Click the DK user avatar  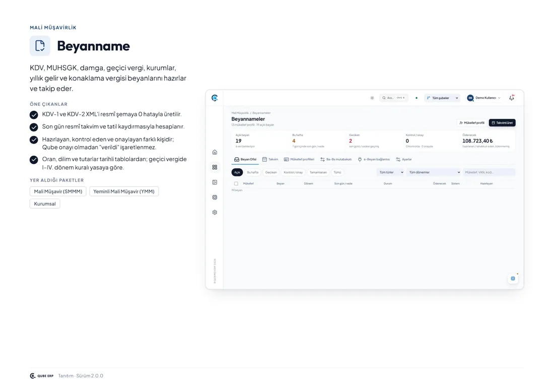tap(470, 98)
